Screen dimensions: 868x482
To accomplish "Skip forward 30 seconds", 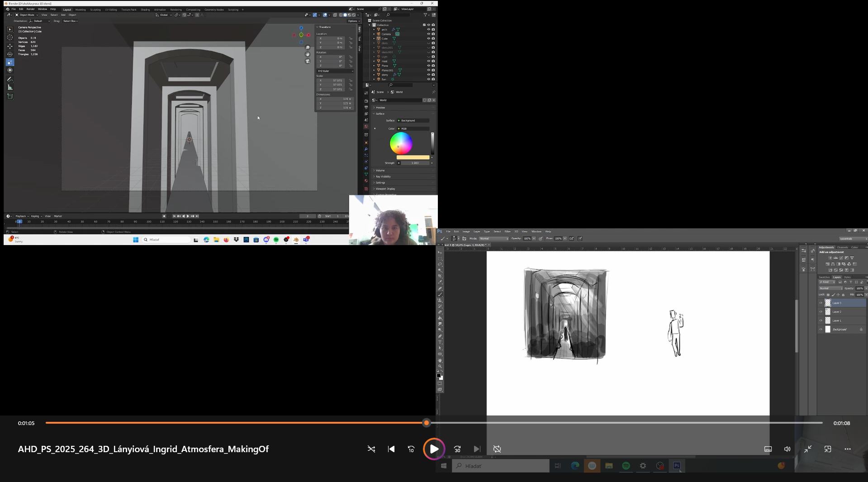I will pyautogui.click(x=457, y=449).
